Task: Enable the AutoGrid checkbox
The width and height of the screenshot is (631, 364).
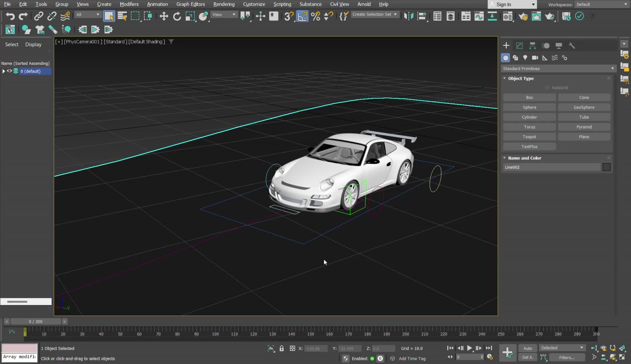Action: tap(548, 87)
